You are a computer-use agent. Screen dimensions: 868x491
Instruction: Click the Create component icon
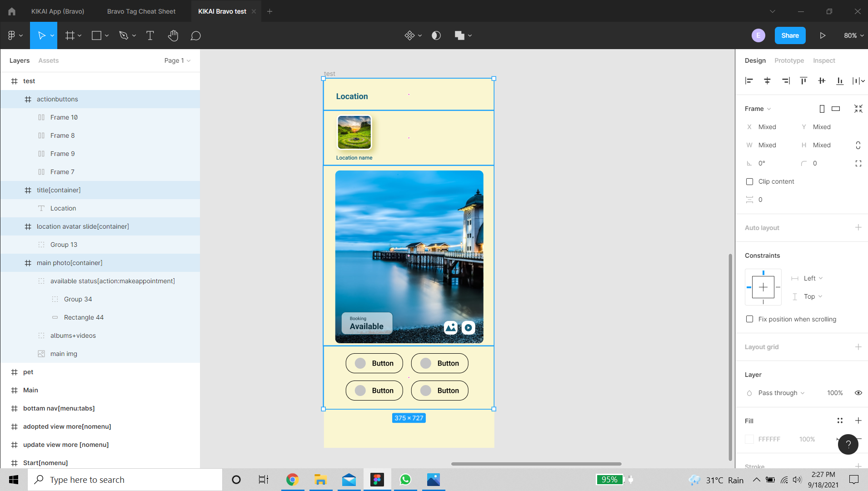409,35
